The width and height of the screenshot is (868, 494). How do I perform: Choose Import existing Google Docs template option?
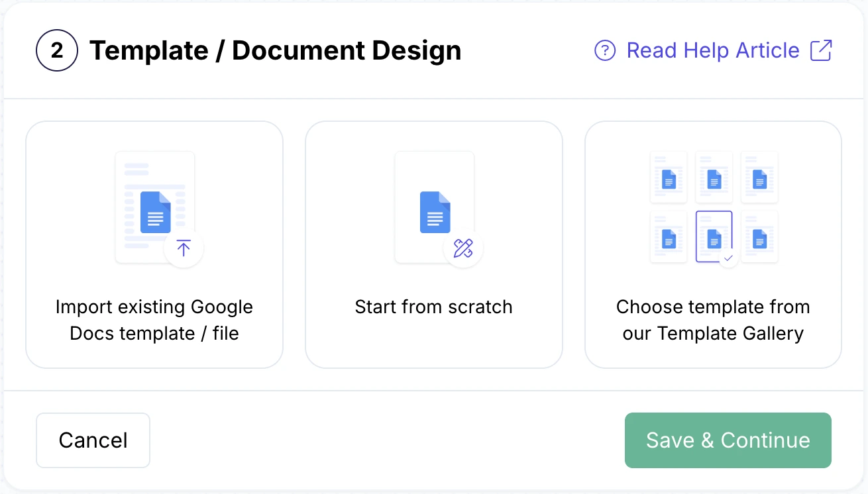pos(154,244)
